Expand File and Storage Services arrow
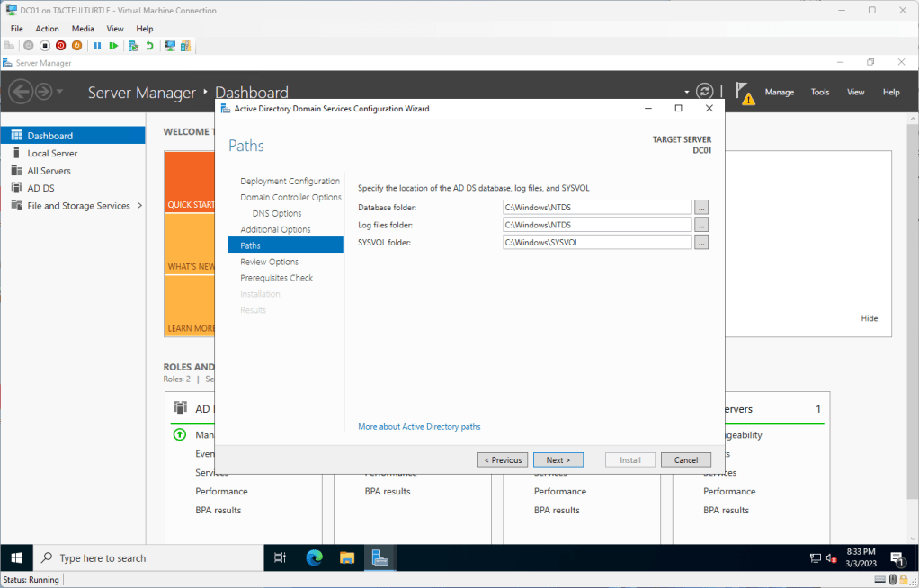Viewport: 919px width, 588px height. 139,206
